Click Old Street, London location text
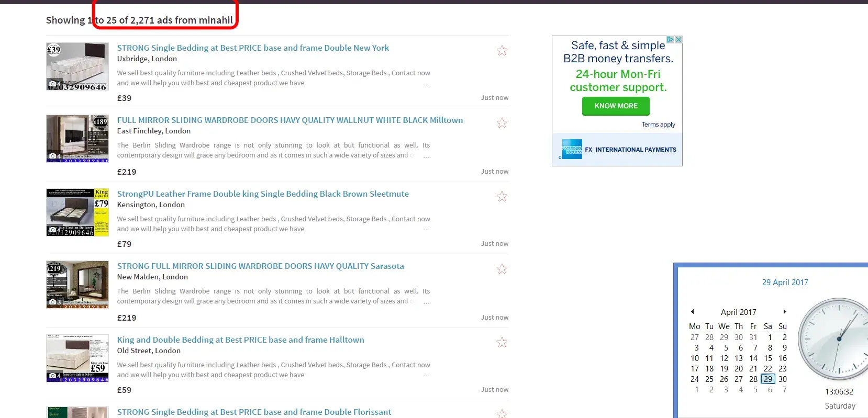The image size is (868, 418). click(149, 351)
